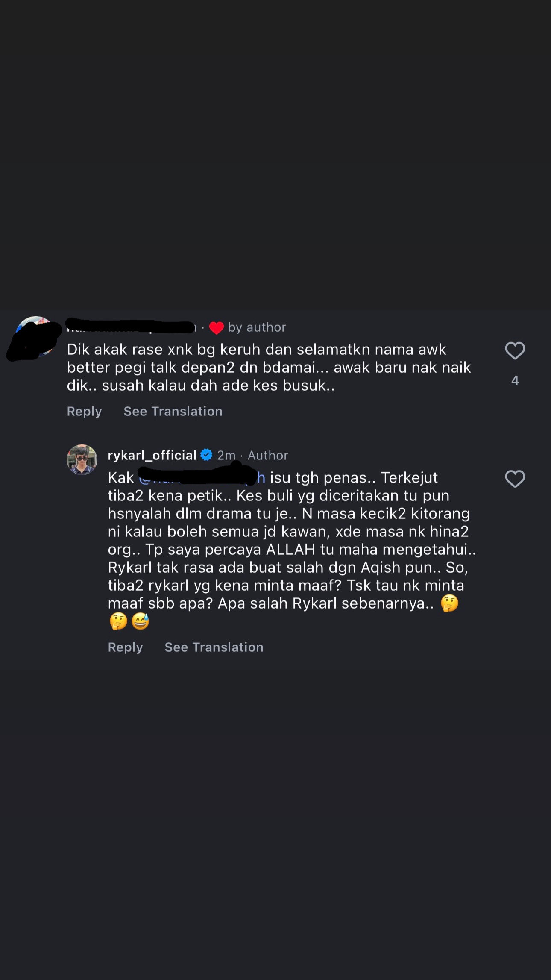Open the first commenter's blacked-out avatar
Viewport: 551px width, 980px height.
tap(34, 338)
